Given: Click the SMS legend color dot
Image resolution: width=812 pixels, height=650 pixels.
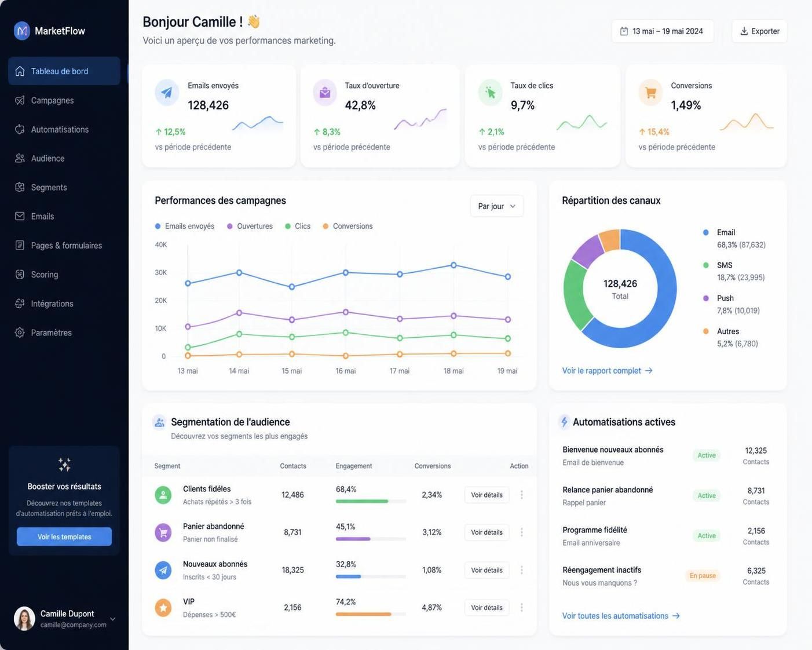Looking at the screenshot, I should [706, 265].
